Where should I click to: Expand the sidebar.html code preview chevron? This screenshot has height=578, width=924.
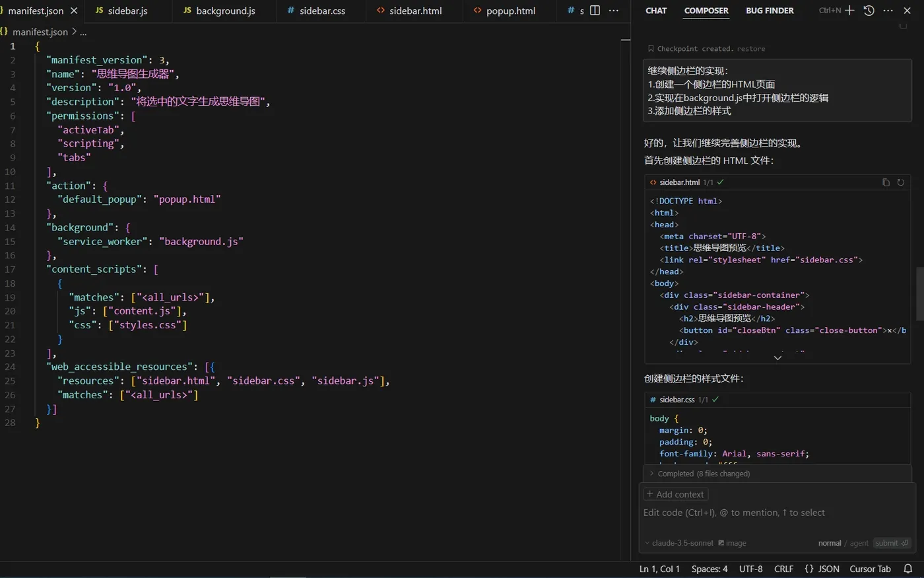pyautogui.click(x=777, y=357)
